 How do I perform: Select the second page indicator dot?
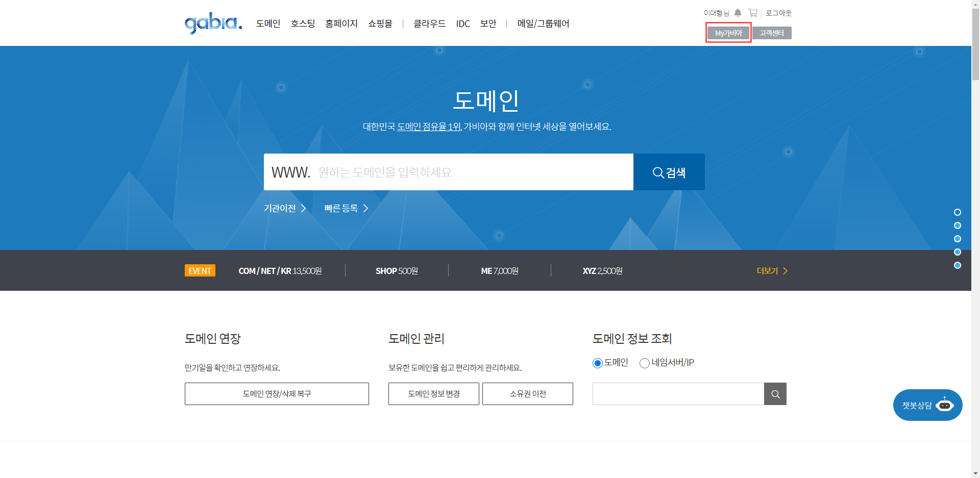[958, 225]
